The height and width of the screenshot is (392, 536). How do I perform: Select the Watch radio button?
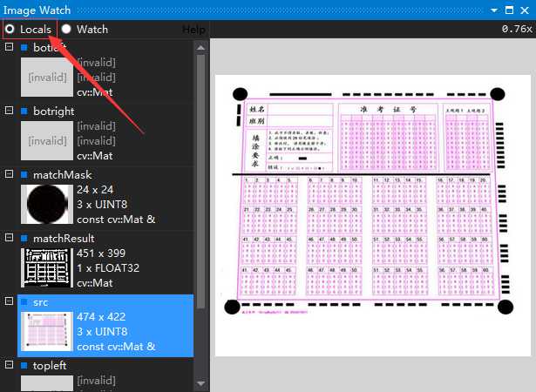pyautogui.click(x=66, y=29)
